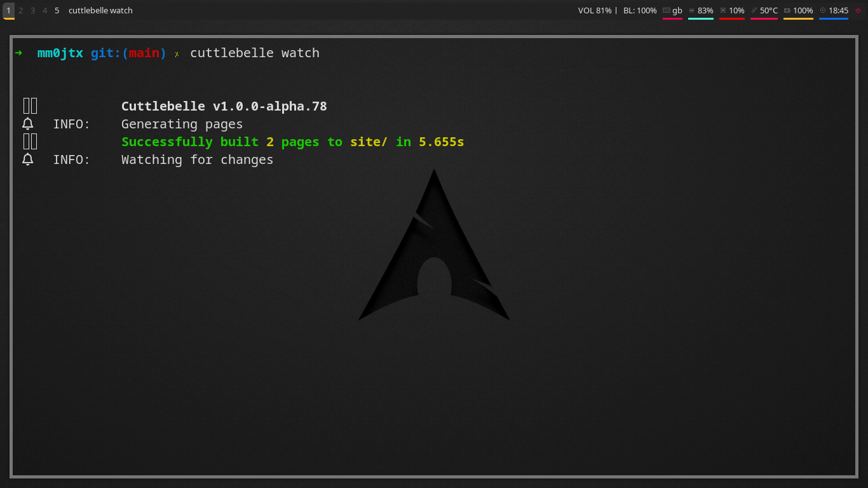
Task: Click the battery icon beside 100%
Action: (x=787, y=10)
